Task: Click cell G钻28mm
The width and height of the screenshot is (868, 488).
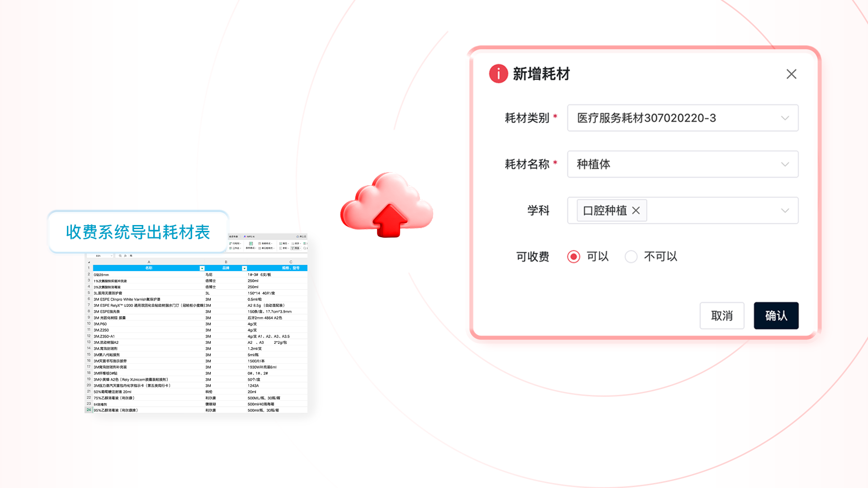Action: click(x=149, y=275)
